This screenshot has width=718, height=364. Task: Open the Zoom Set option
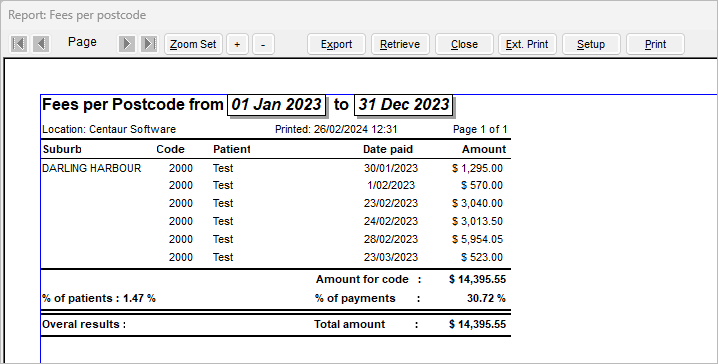193,44
